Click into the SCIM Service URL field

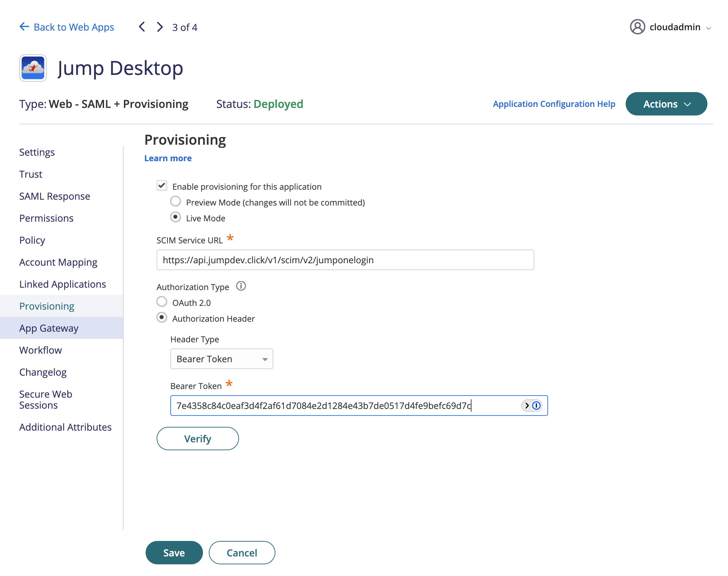[345, 260]
